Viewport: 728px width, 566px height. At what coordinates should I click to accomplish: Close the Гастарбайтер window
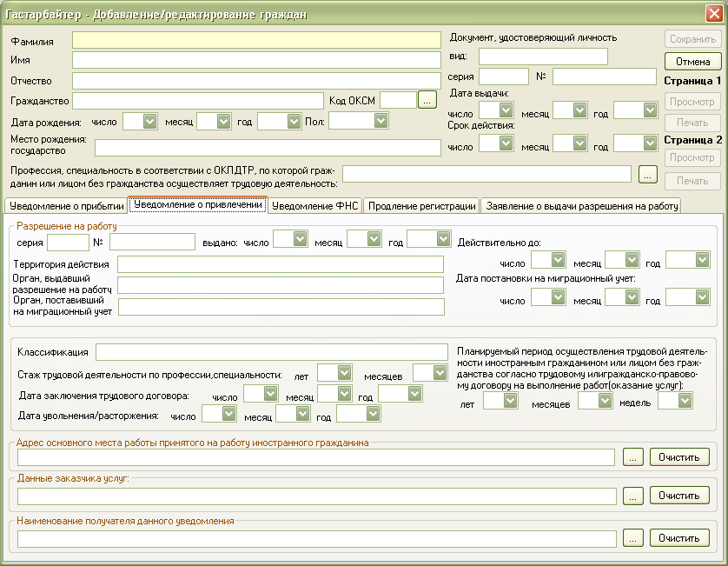click(714, 13)
